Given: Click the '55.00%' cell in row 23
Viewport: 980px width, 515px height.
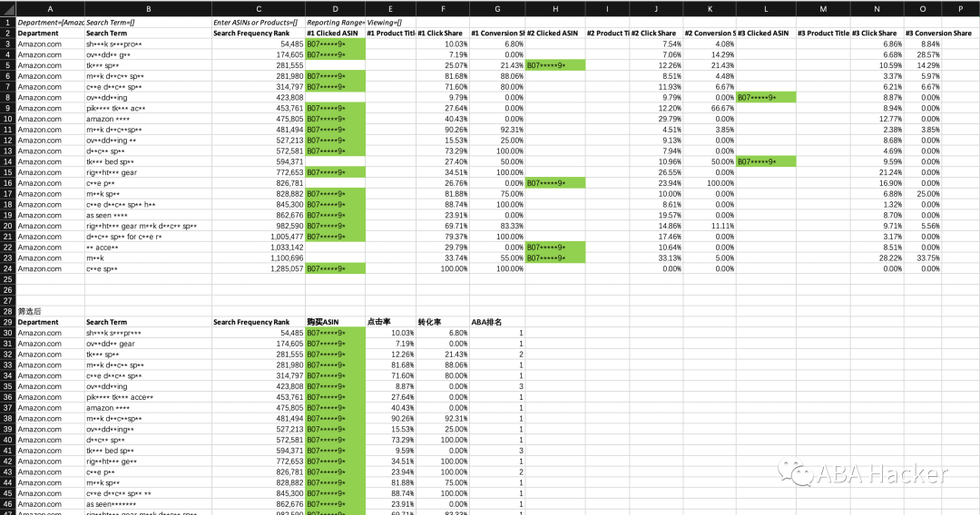Looking at the screenshot, I should (497, 257).
